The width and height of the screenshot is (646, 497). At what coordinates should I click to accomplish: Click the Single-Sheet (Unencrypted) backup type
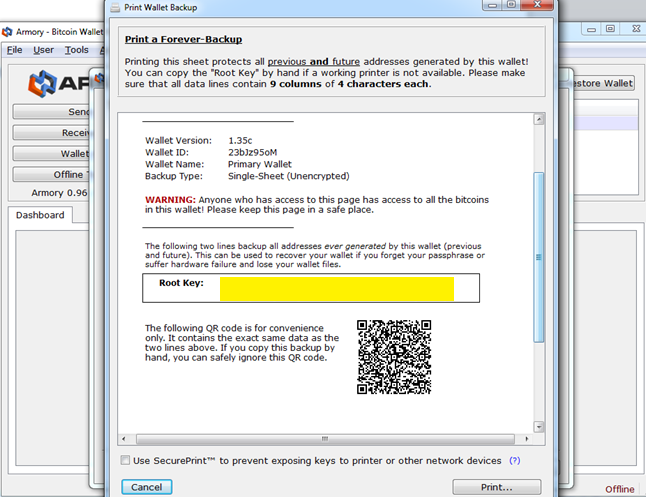(288, 176)
